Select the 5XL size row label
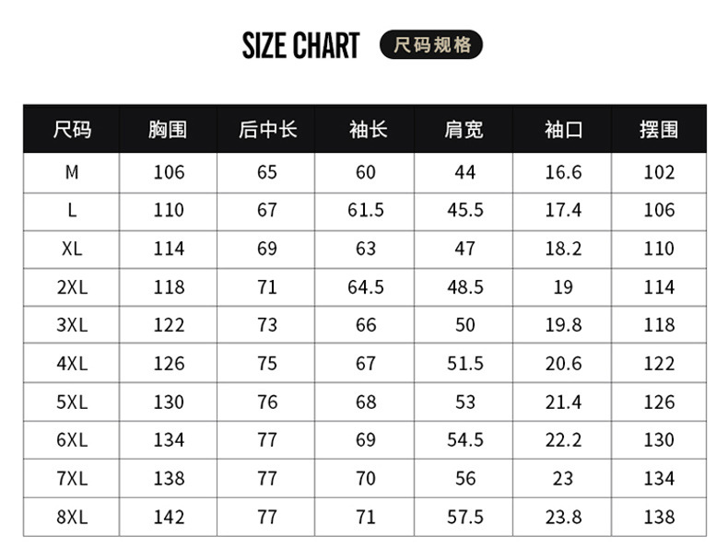Screen dimensions: 728x560 coord(72,402)
